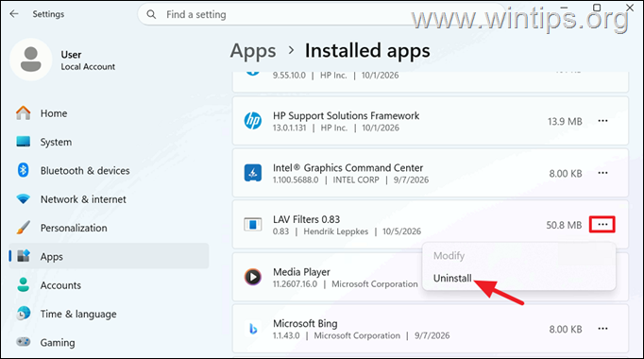Open Accounts settings
This screenshot has height=359, width=644.
coord(109,285)
